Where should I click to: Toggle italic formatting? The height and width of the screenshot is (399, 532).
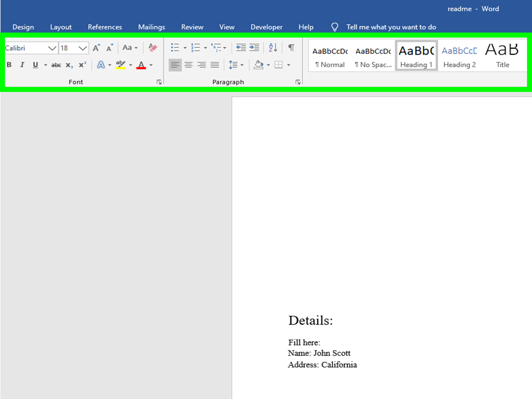22,65
